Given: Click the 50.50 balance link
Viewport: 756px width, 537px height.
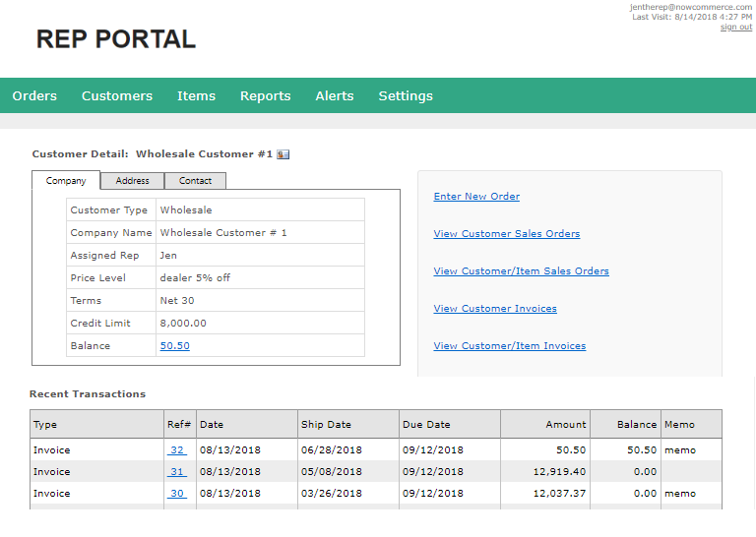Looking at the screenshot, I should click(174, 346).
